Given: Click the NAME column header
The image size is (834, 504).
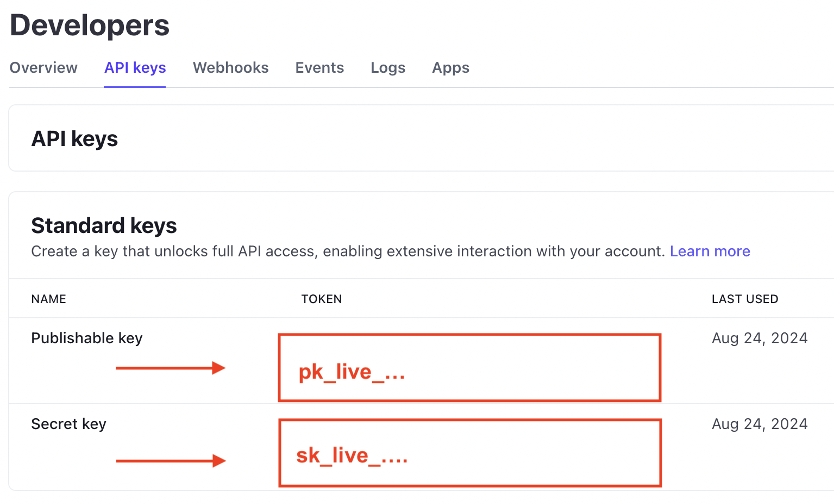Looking at the screenshot, I should tap(49, 299).
